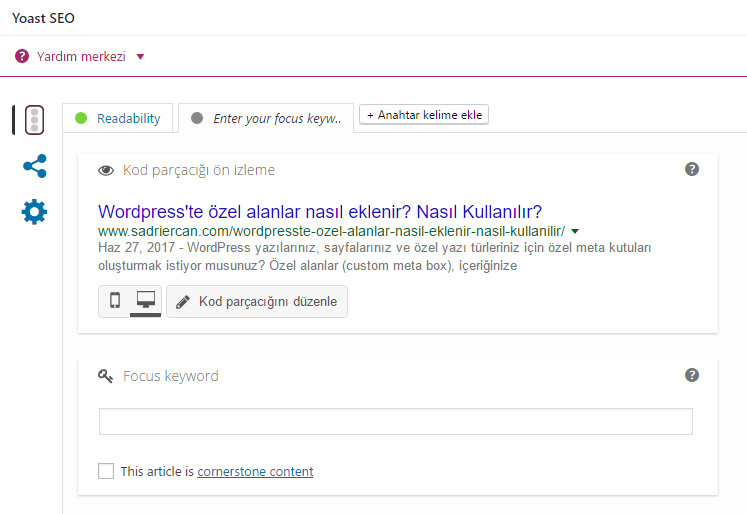Check the cornerstone content checkbox
Screen dimensions: 747x514
click(106, 471)
